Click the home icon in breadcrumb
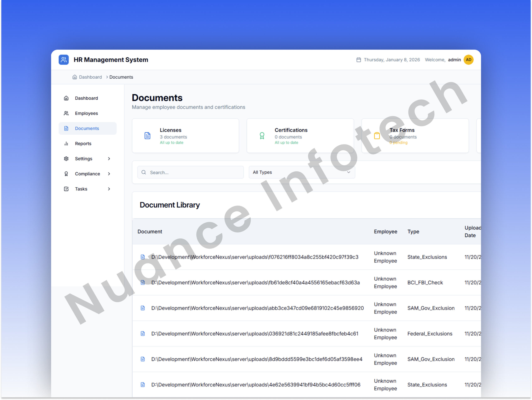This screenshot has width=532, height=400. click(75, 77)
